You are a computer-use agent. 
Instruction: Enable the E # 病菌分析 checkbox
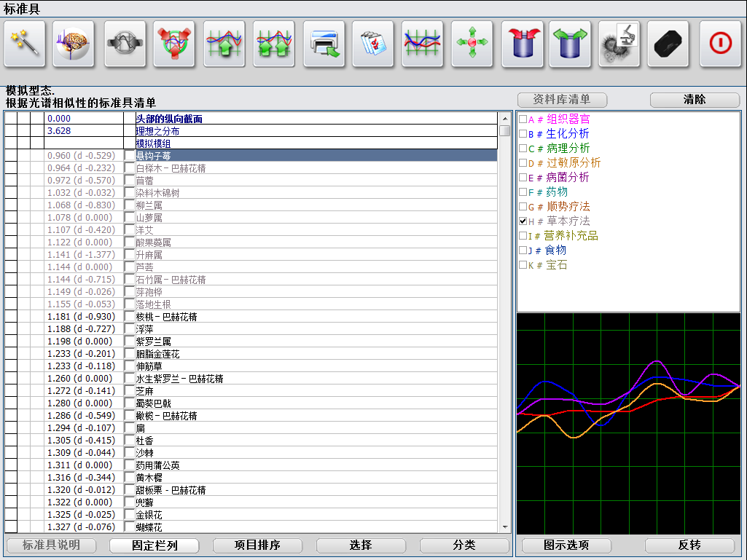tap(523, 178)
